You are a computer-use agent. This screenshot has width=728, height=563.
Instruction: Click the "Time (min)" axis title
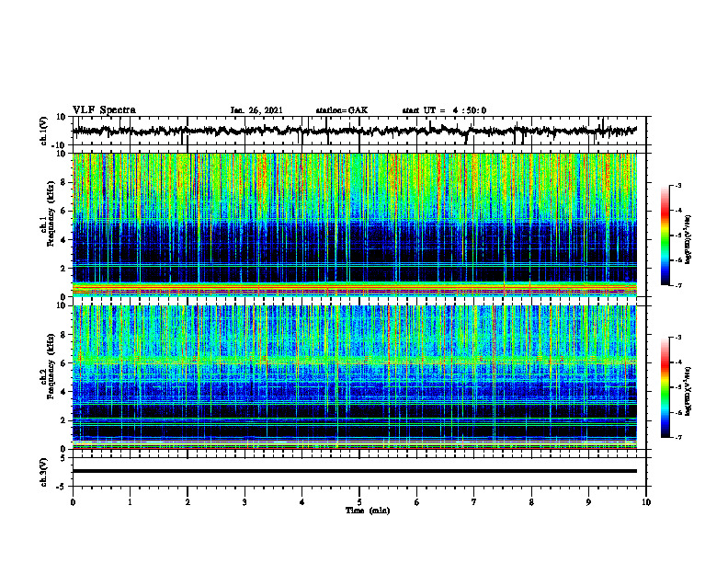tap(368, 511)
